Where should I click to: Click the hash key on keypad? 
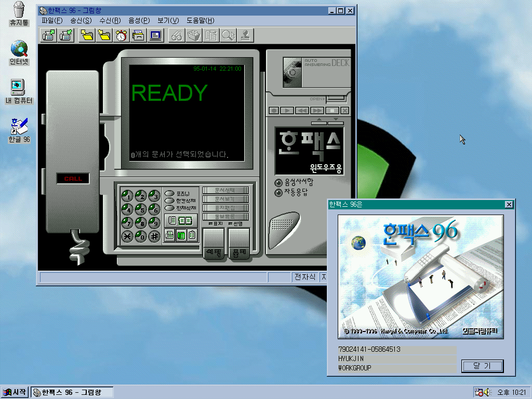pyautogui.click(x=154, y=236)
